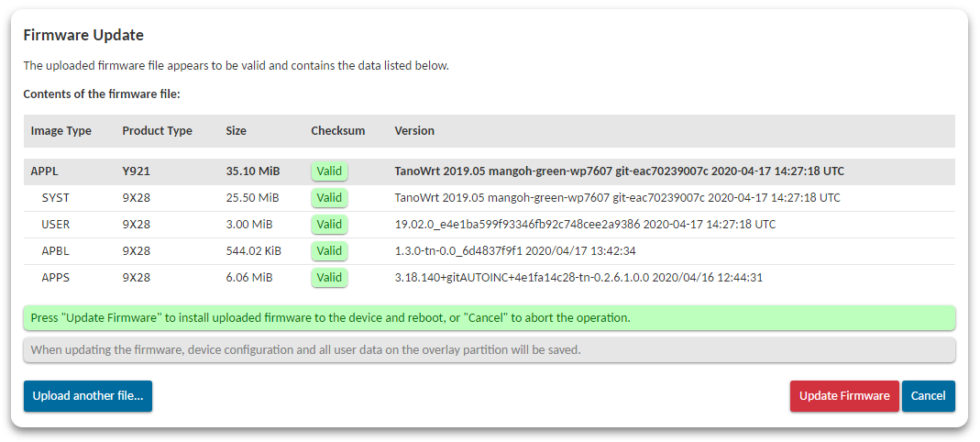Click the gray overlay partition notice
Image resolution: width=980 pixels, height=442 pixels.
[490, 350]
